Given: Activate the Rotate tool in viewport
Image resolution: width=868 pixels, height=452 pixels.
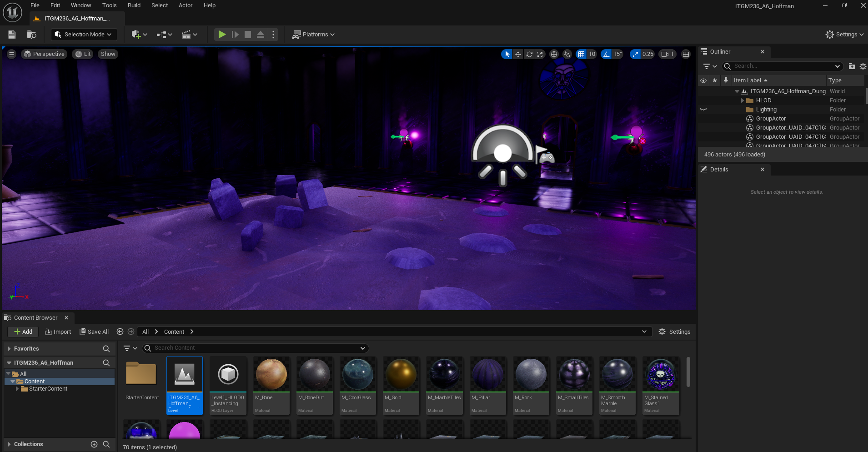Looking at the screenshot, I should (x=529, y=54).
